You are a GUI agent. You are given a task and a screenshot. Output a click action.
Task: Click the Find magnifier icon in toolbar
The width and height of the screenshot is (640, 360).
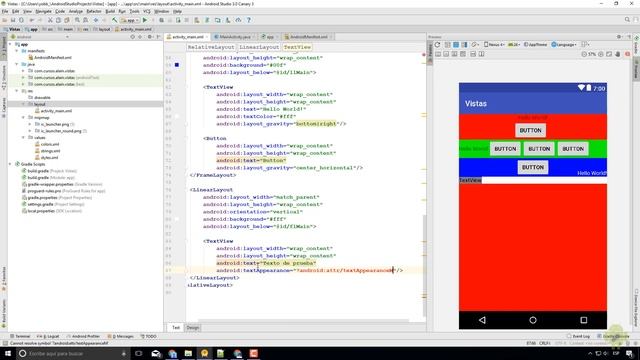coord(77,20)
